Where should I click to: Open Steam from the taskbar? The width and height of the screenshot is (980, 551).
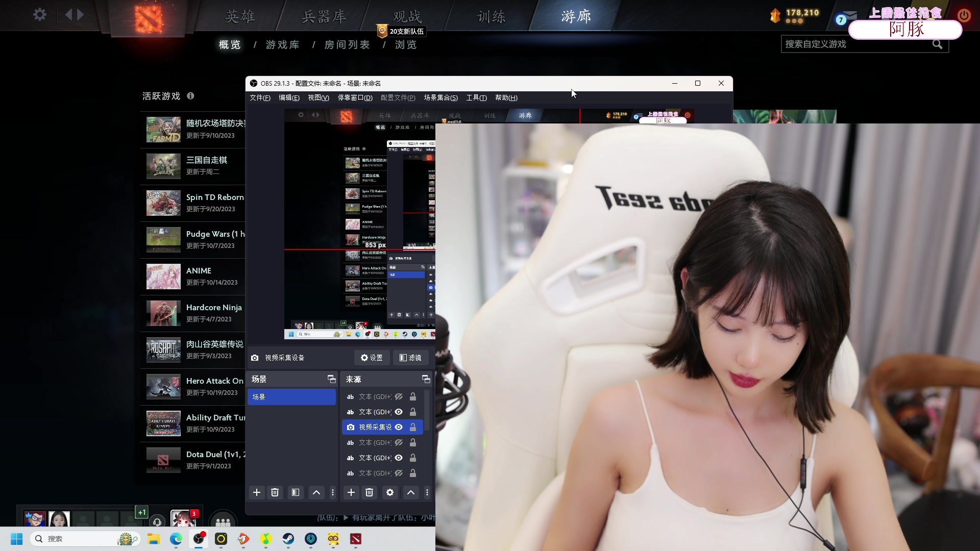(x=288, y=539)
